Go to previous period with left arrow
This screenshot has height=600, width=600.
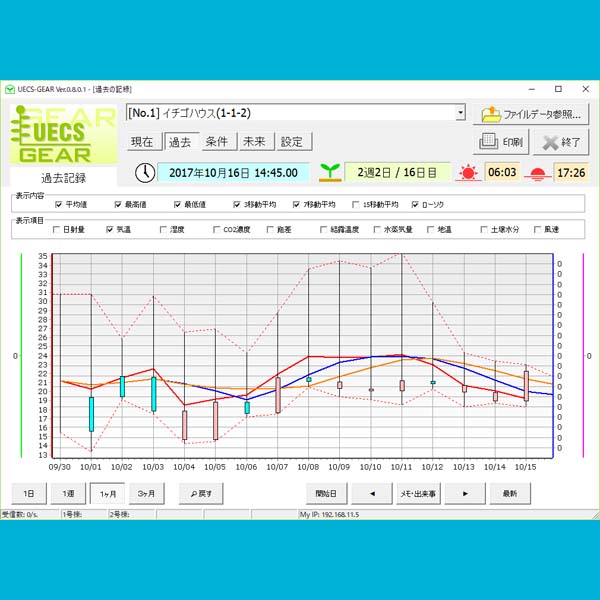click(x=373, y=493)
